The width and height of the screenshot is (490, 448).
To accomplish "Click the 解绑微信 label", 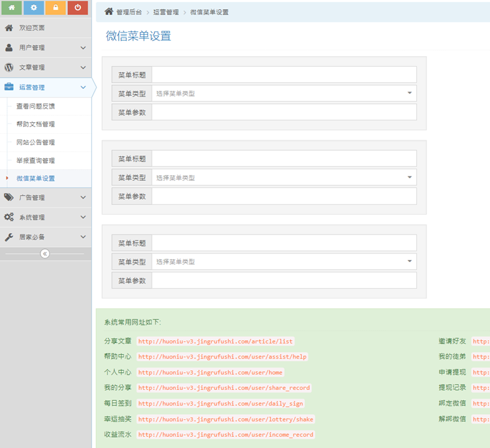I will [452, 419].
